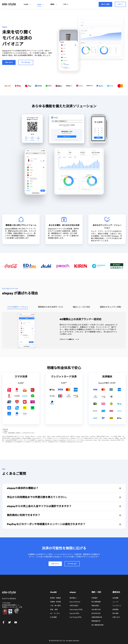Click the SMBC 三井住友カード client logo

[117, 266]
